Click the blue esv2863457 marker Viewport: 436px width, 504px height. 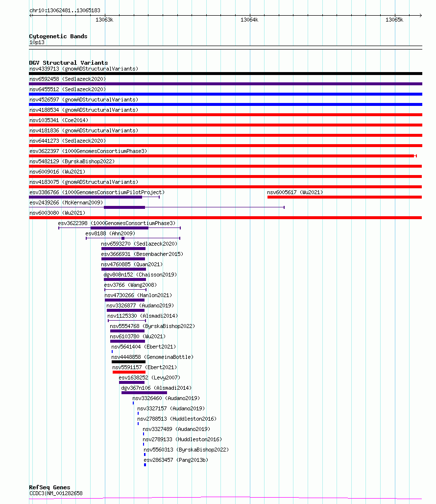[x=145, y=465]
